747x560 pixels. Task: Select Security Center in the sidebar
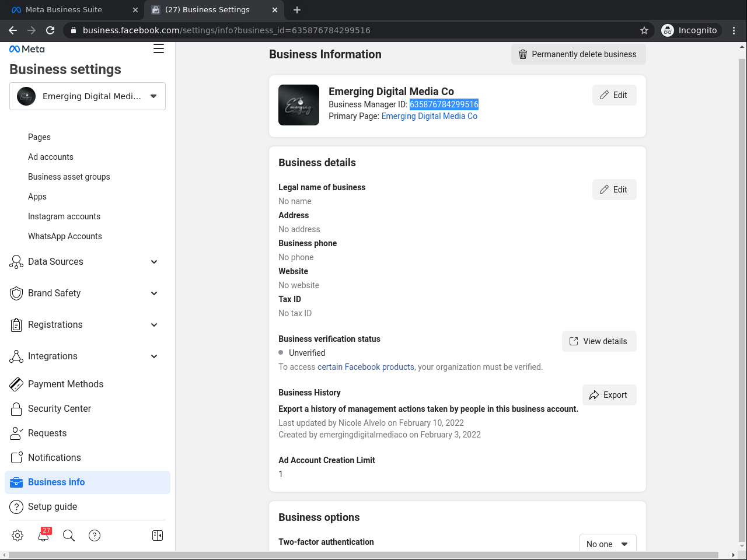click(x=60, y=409)
